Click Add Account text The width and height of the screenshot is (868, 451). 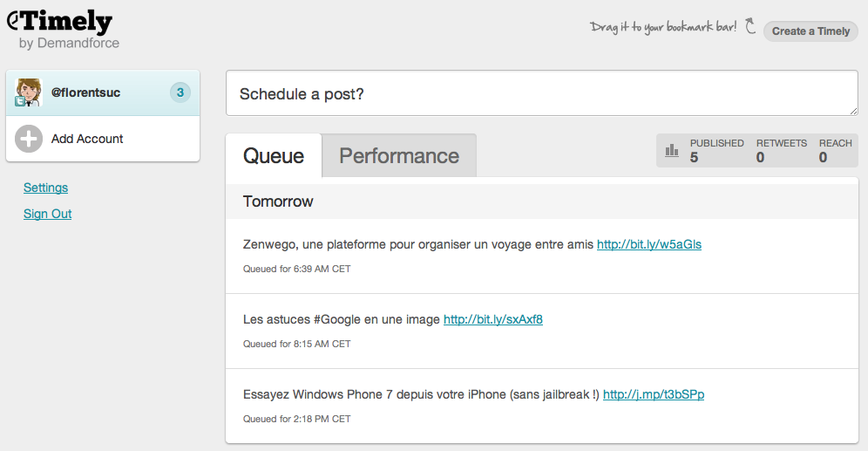[x=87, y=139]
